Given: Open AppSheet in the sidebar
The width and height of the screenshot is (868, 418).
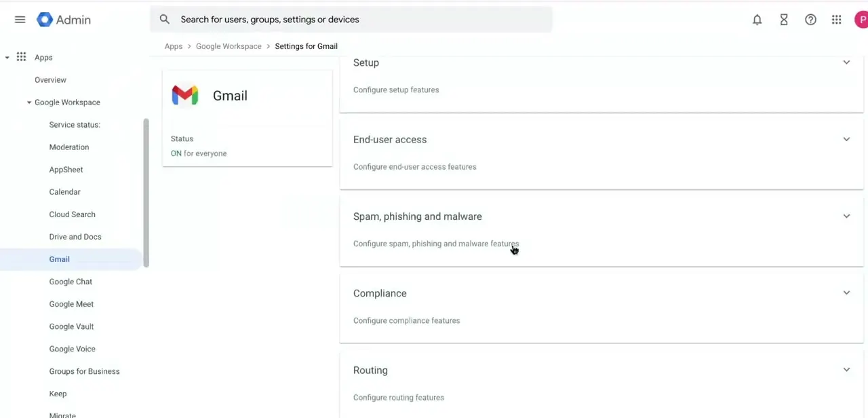Looking at the screenshot, I should click(66, 170).
